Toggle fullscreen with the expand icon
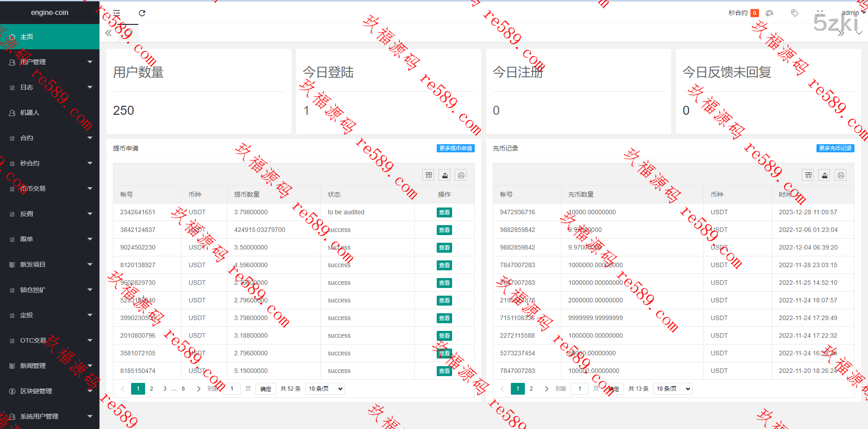The image size is (868, 429). (x=820, y=13)
